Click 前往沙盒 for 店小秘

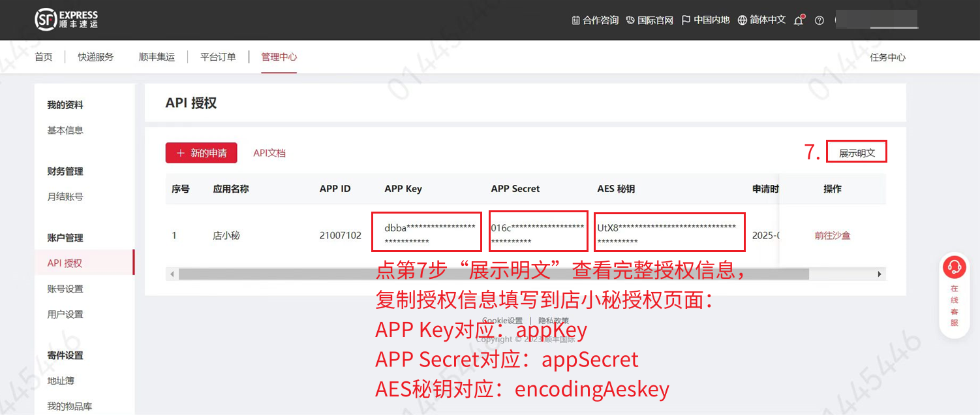pos(833,235)
